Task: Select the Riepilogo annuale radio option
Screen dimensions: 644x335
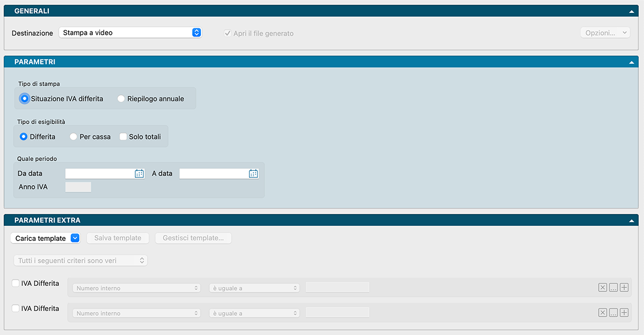Action: pos(121,99)
